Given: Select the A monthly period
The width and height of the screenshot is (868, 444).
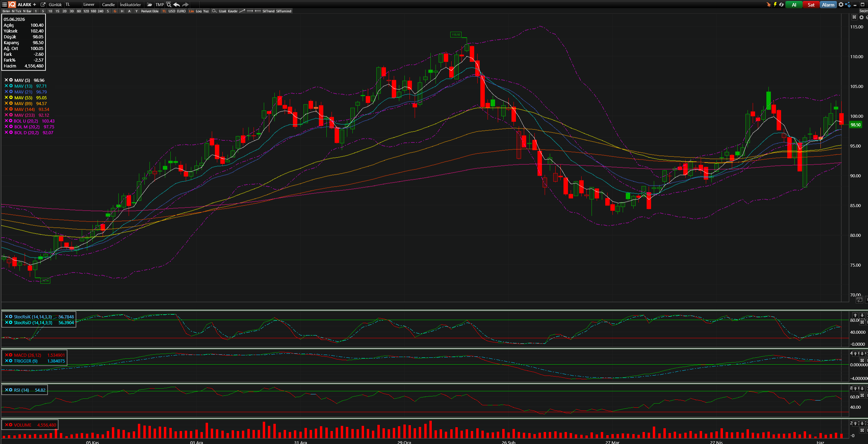Looking at the screenshot, I should coord(129,11).
